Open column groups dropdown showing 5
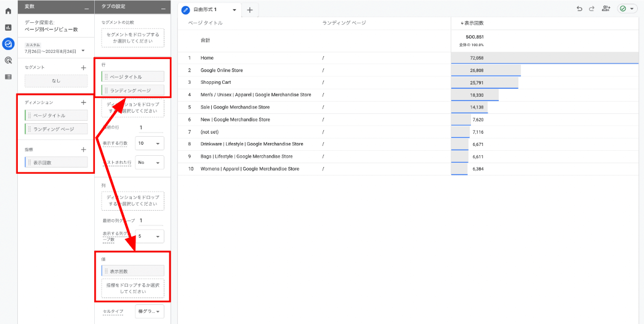 pos(150,237)
